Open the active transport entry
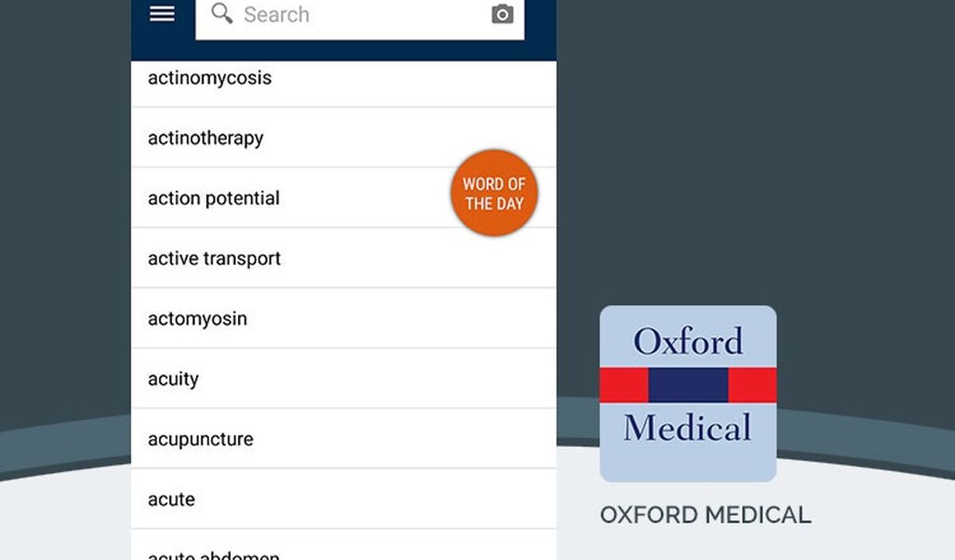Image resolution: width=955 pixels, height=560 pixels. (x=344, y=259)
